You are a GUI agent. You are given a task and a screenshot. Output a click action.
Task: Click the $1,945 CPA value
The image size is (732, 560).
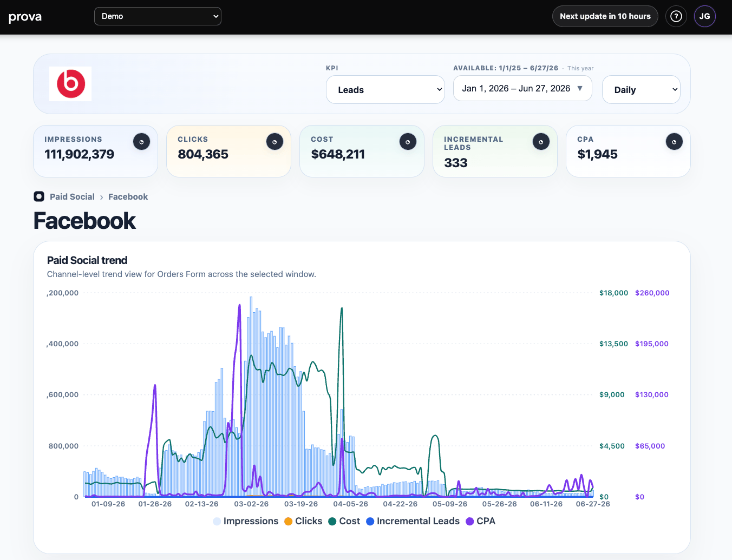click(x=597, y=154)
